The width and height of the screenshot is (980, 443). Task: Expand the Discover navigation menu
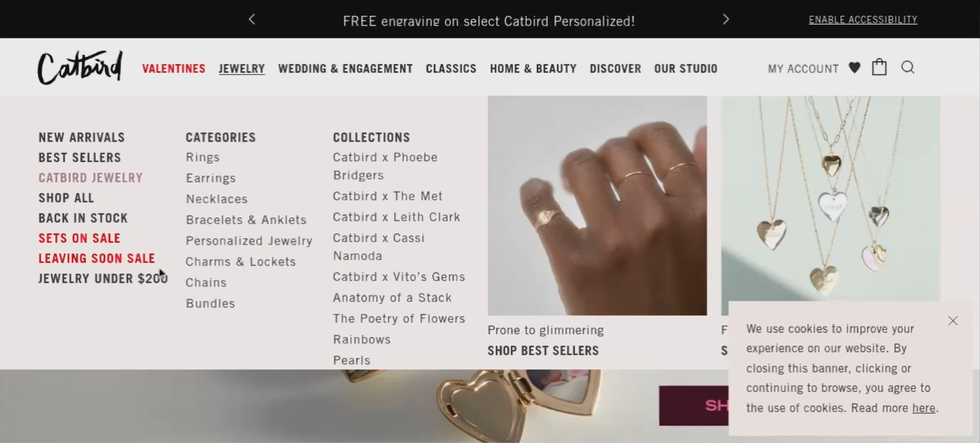pos(615,69)
